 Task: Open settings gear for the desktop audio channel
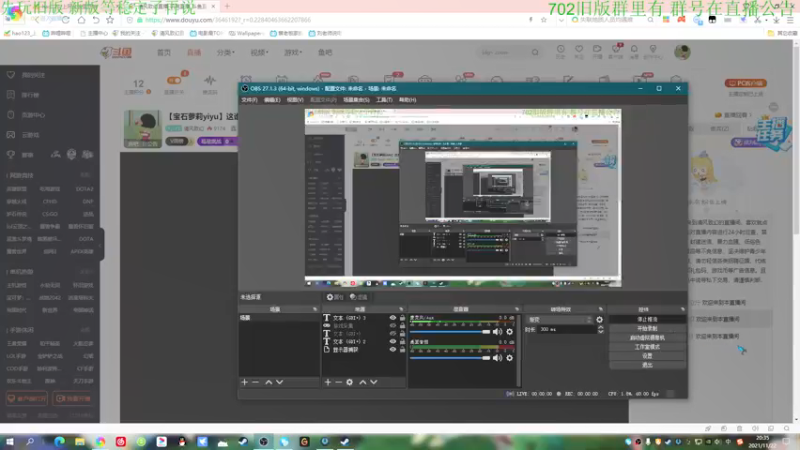pyautogui.click(x=509, y=358)
